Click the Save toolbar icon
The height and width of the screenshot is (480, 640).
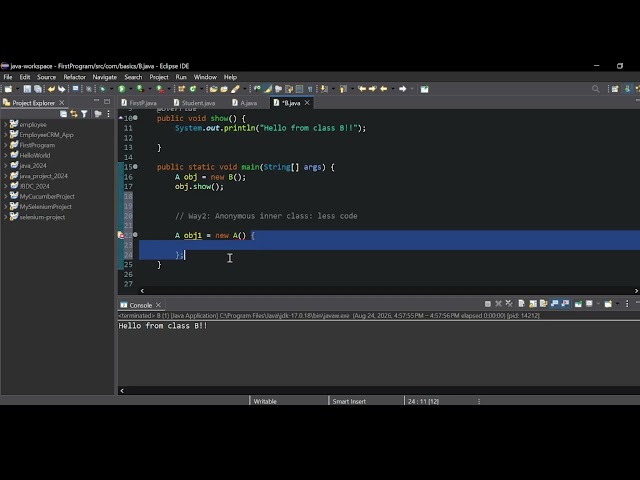pos(27,89)
